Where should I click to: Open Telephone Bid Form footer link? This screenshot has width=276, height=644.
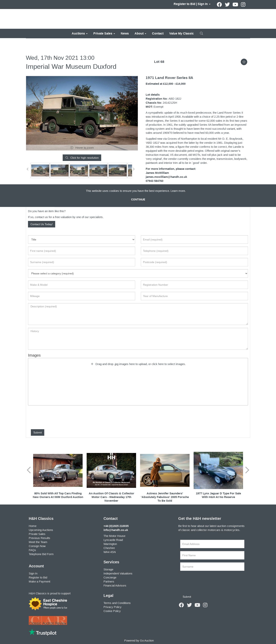[x=41, y=554]
